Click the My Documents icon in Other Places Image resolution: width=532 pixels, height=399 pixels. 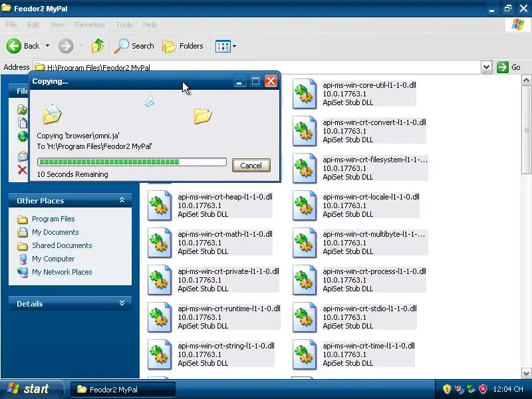pyautogui.click(x=23, y=232)
